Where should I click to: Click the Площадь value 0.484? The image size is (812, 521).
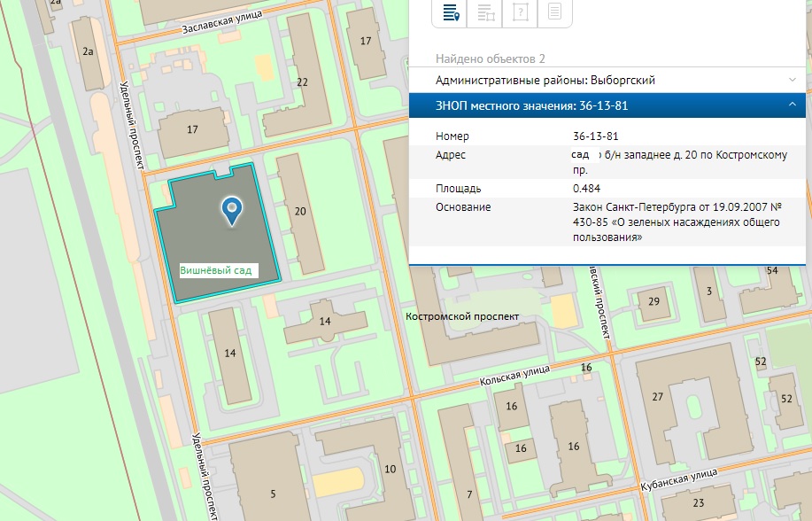(587, 189)
